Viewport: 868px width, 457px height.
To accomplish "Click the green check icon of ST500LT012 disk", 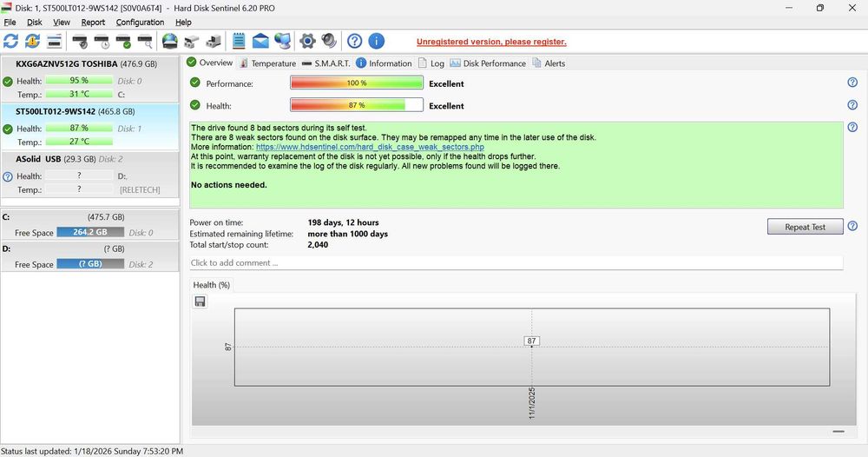I will (x=8, y=129).
